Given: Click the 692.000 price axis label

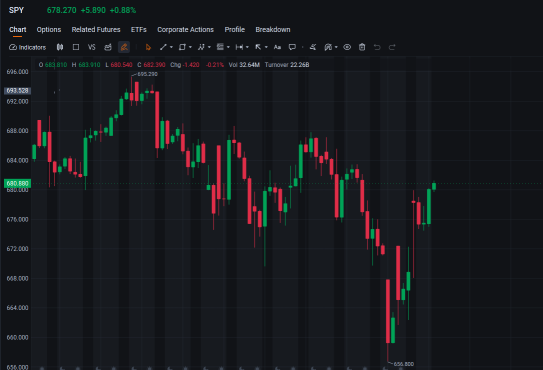Looking at the screenshot, I should 17,102.
